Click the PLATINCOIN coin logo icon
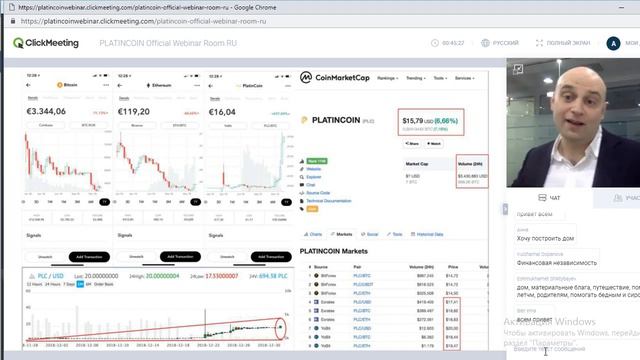 coord(304,120)
